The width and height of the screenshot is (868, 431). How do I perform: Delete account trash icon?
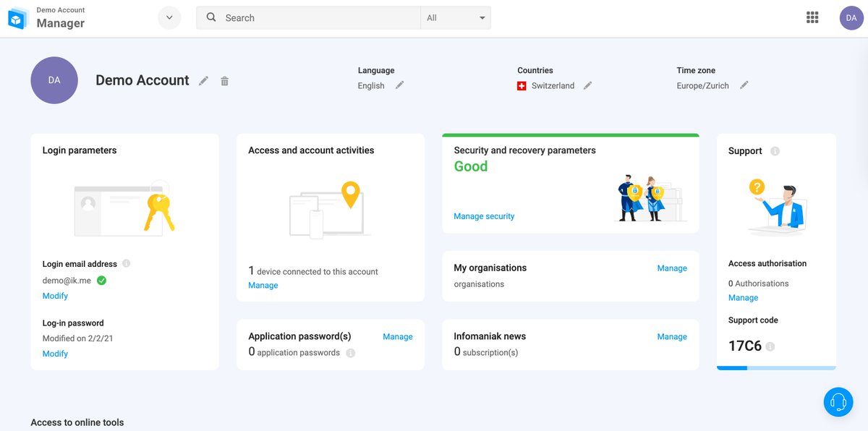pos(225,81)
